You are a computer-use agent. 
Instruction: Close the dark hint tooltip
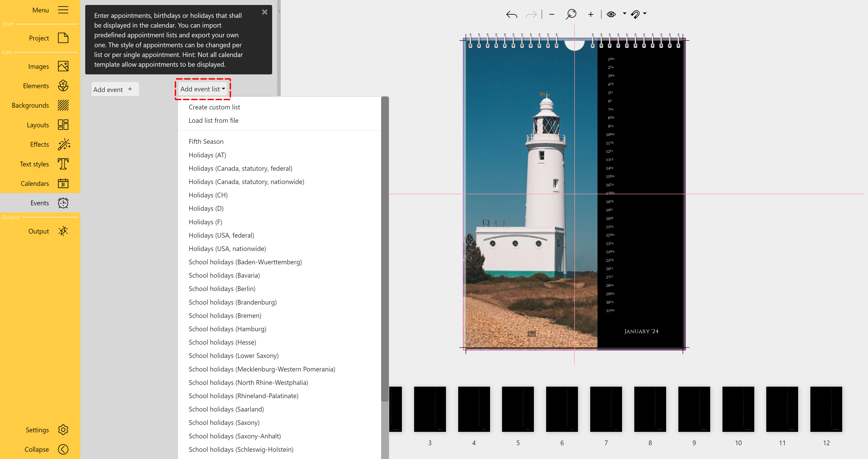pos(264,12)
